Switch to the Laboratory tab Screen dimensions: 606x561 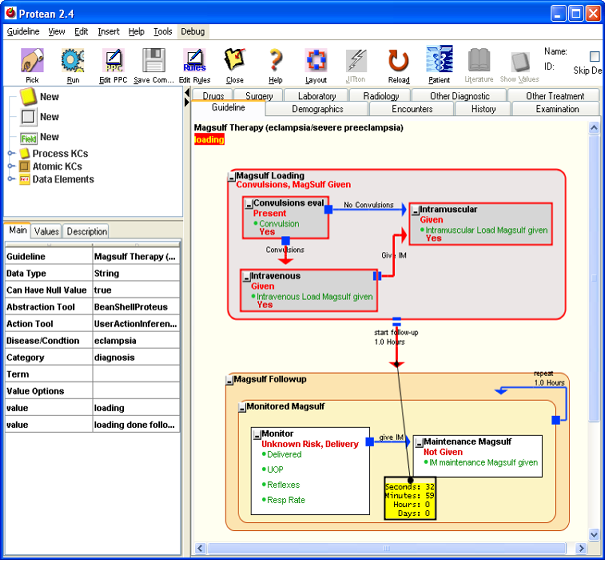tap(317, 96)
